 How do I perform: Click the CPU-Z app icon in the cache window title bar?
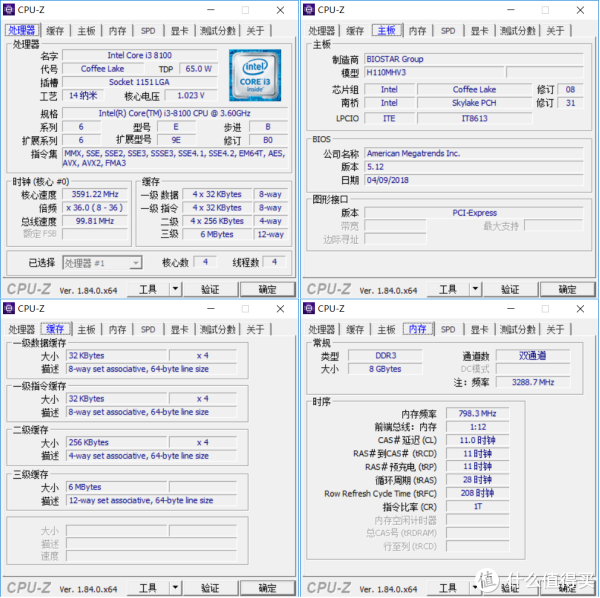click(9, 308)
